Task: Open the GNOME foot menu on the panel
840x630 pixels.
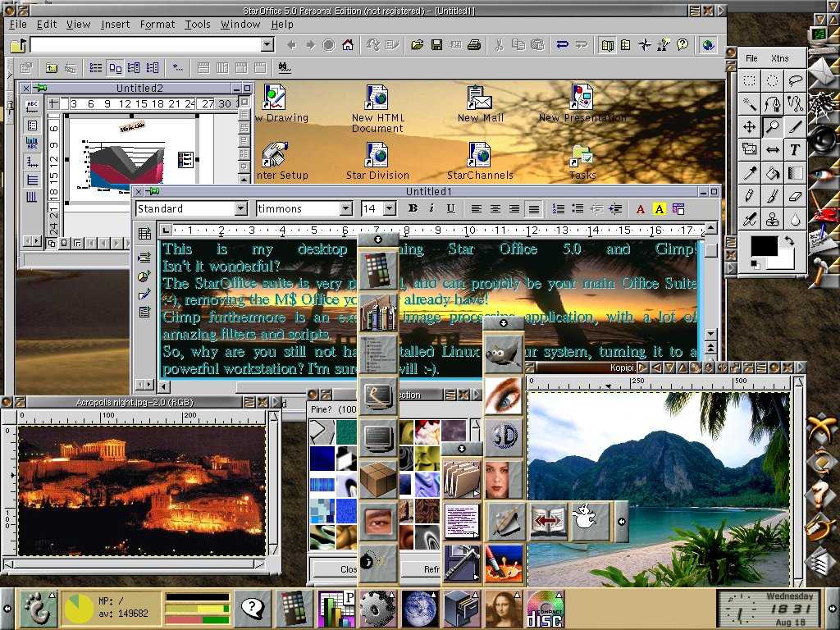Action: 39,609
